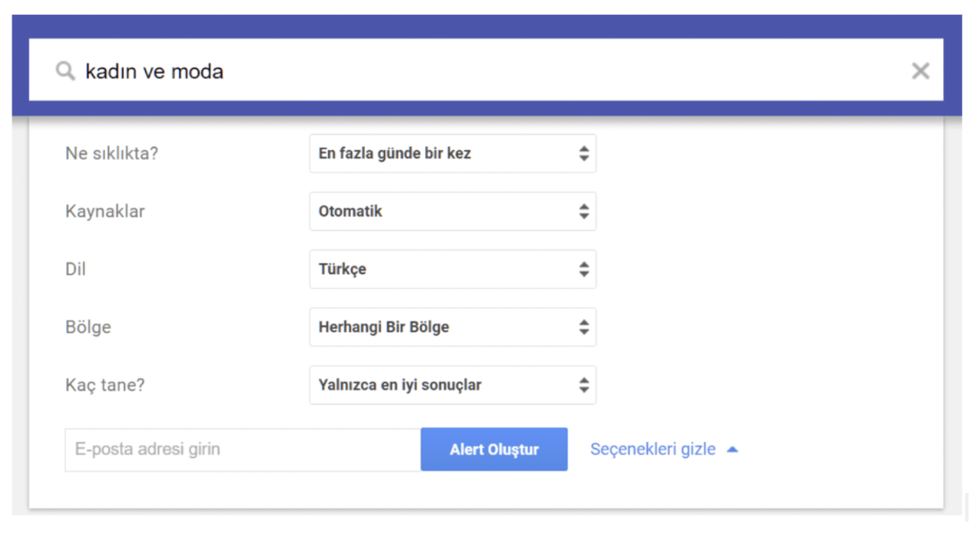Clear the search query with the X icon
The width and height of the screenshot is (980, 535).
(920, 71)
